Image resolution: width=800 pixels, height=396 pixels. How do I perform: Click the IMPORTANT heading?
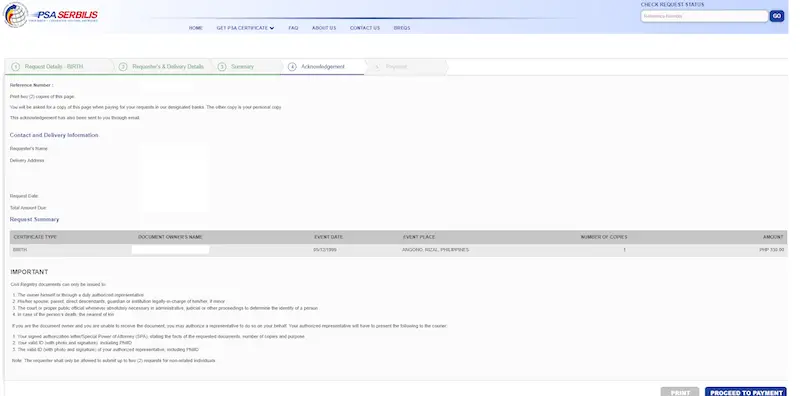(x=30, y=272)
